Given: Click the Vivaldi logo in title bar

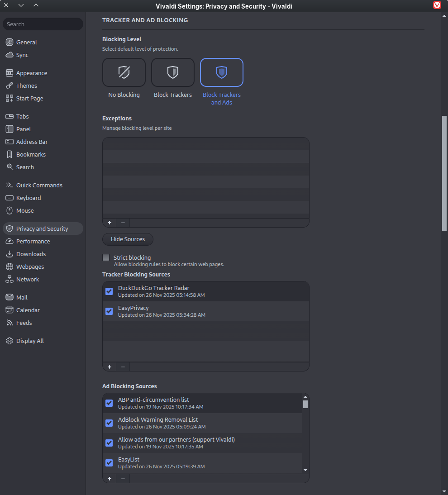Looking at the screenshot, I should coord(437,5).
